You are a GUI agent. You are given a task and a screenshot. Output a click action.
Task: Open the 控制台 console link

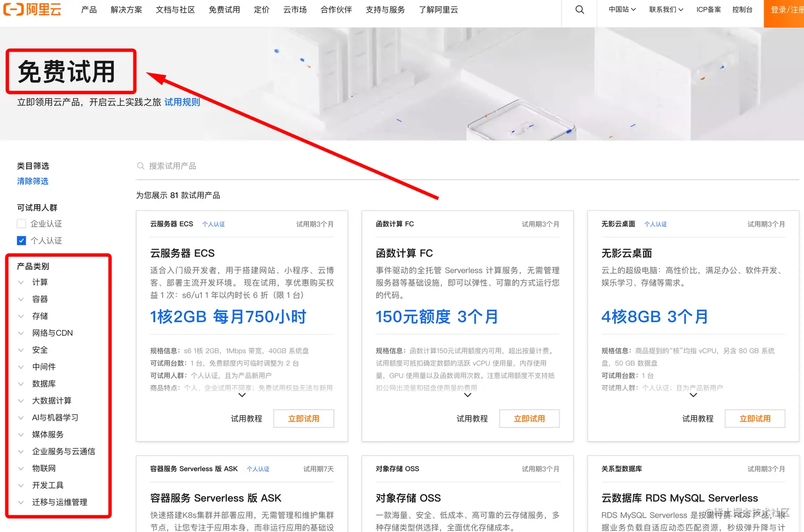tap(742, 10)
